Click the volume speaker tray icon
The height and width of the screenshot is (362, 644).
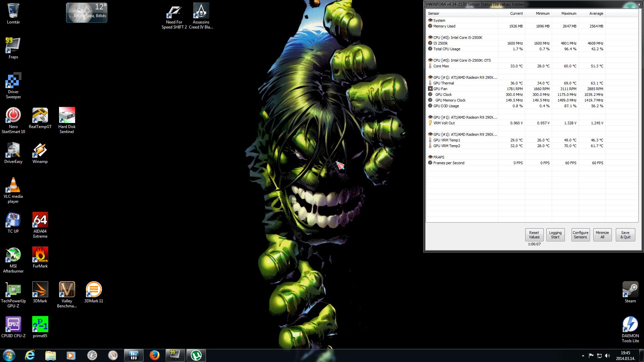pos(607,356)
